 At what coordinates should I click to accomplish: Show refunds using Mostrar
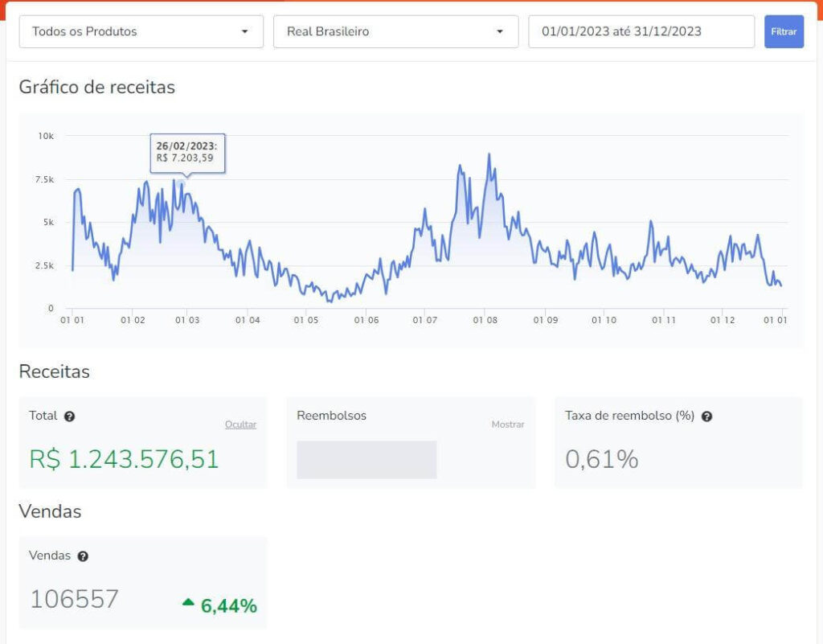(x=508, y=425)
